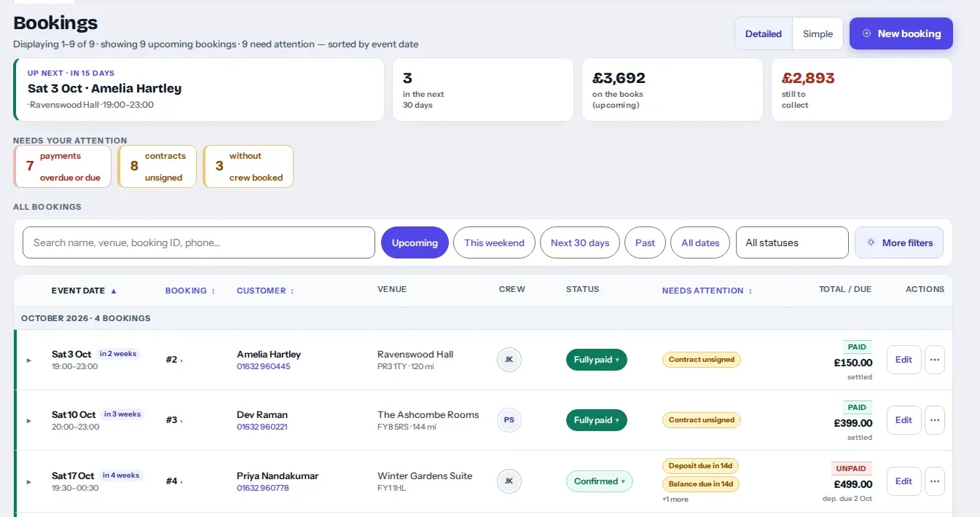Open more actions for Dev Raman booking
This screenshot has height=517, width=980.
935,420
